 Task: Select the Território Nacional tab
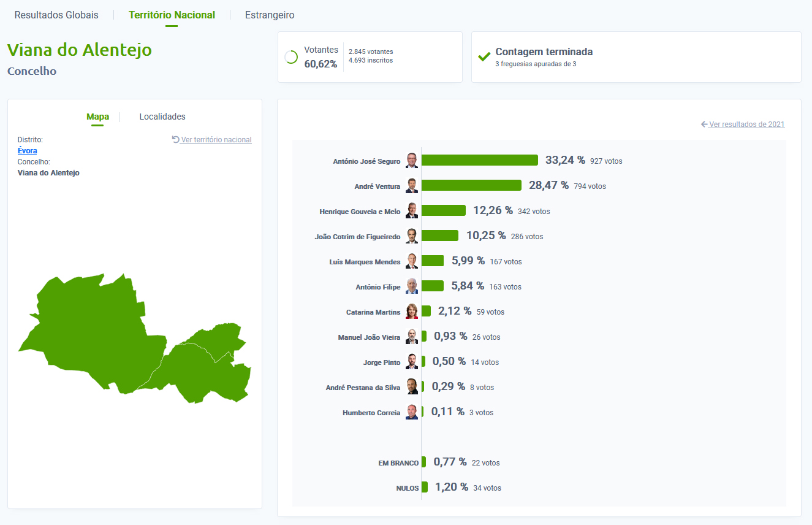coord(172,15)
